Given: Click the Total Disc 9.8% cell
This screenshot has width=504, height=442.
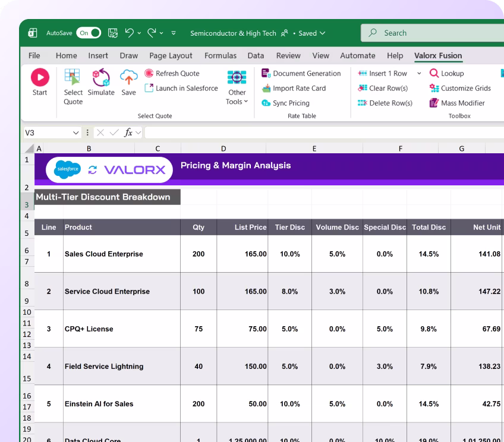Looking at the screenshot, I should click(429, 329).
